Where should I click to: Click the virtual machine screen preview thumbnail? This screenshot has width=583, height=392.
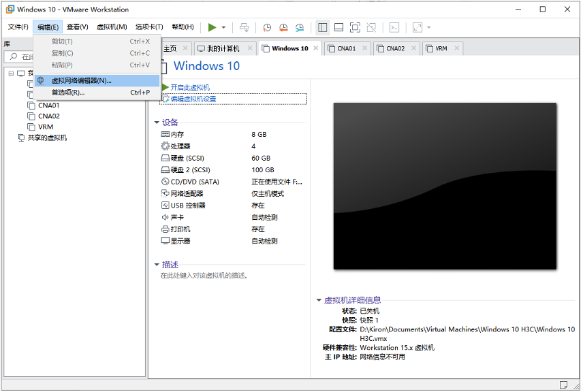point(445,186)
